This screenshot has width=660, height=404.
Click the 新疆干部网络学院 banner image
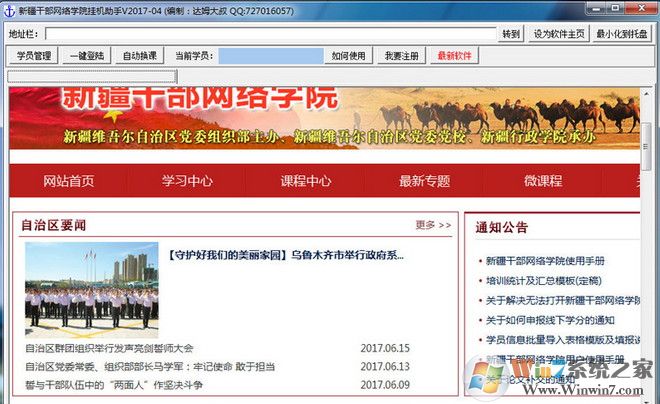pos(324,118)
